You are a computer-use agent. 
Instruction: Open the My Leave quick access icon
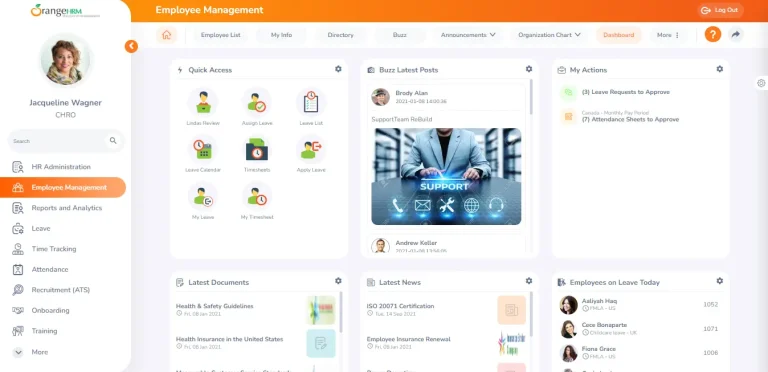(x=203, y=196)
